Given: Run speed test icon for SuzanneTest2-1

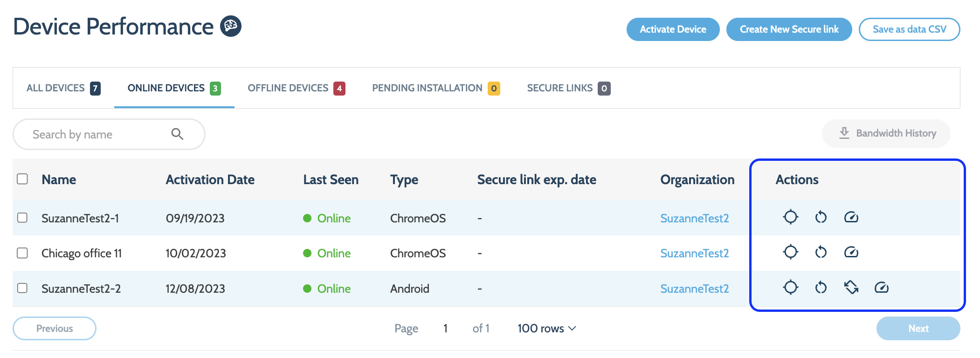Looking at the screenshot, I should (x=851, y=217).
